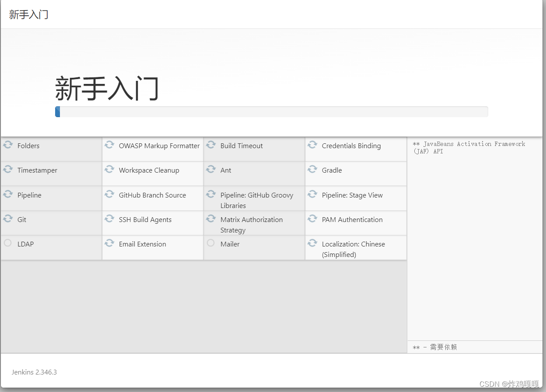Click the sync icon next to PAM Authentication
The image size is (546, 392).
pyautogui.click(x=312, y=219)
